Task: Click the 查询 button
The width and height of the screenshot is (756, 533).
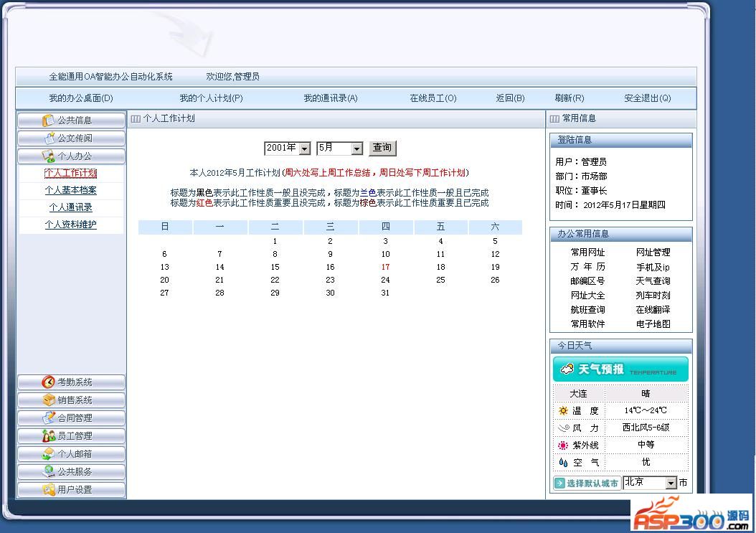Action: coord(382,148)
